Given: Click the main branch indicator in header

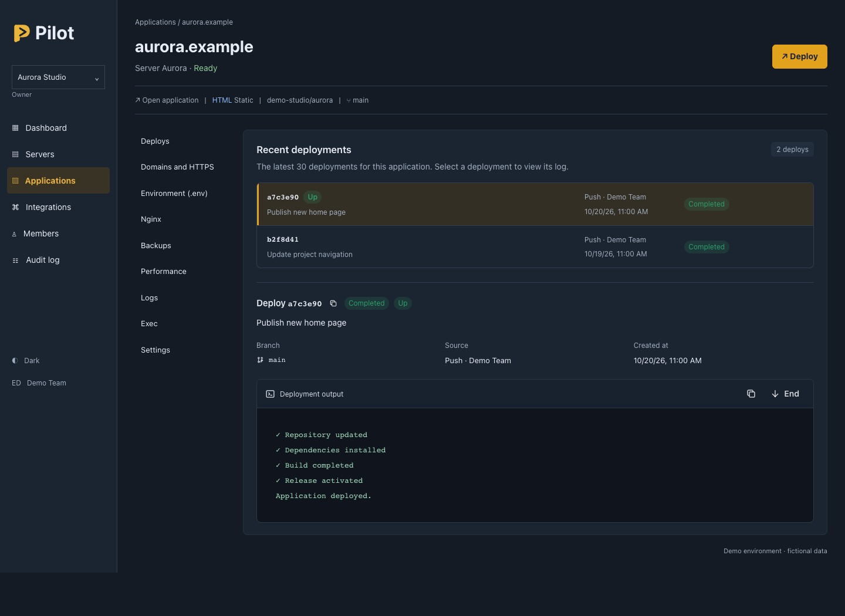Looking at the screenshot, I should pyautogui.click(x=357, y=100).
